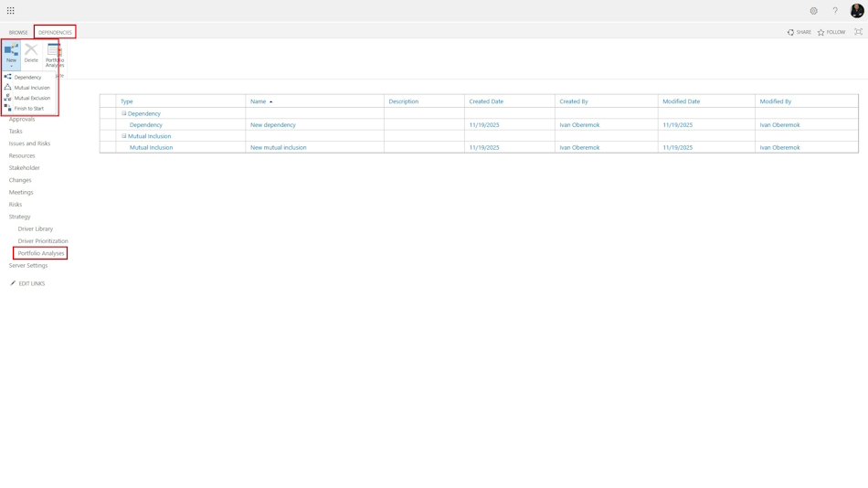
Task: Click the Type column header
Action: click(x=127, y=101)
